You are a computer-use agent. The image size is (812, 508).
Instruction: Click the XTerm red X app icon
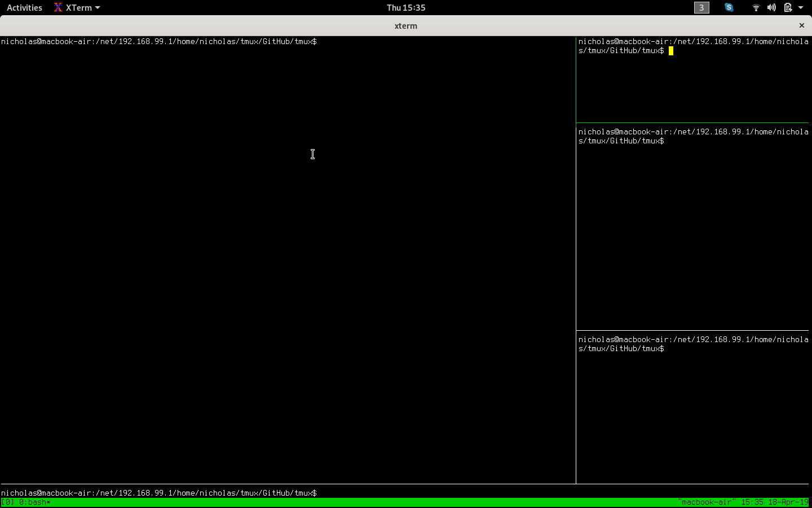click(58, 7)
